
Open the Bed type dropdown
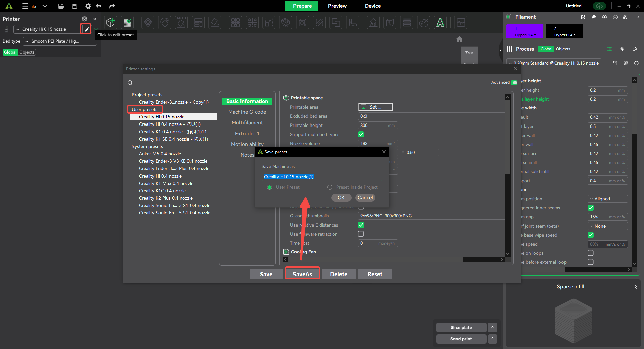60,41
